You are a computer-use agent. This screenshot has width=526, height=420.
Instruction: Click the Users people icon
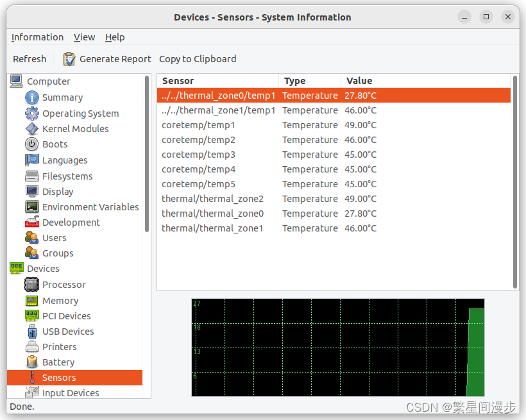pos(32,237)
